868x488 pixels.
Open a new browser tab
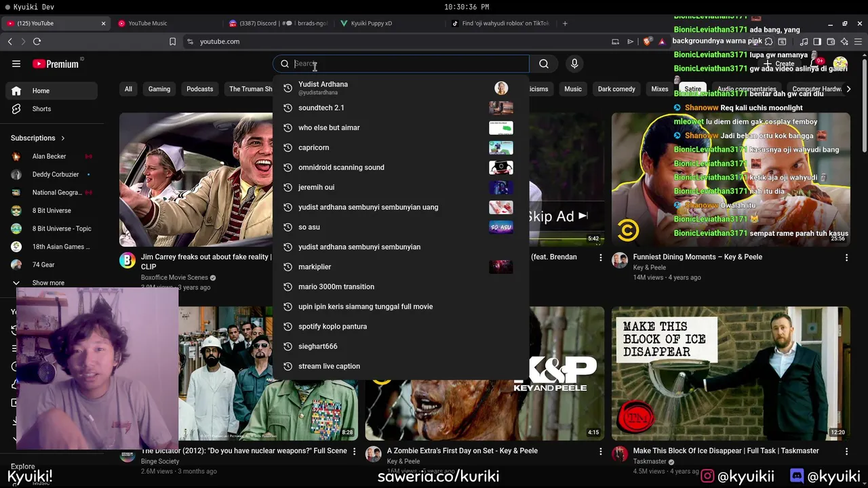click(x=564, y=23)
